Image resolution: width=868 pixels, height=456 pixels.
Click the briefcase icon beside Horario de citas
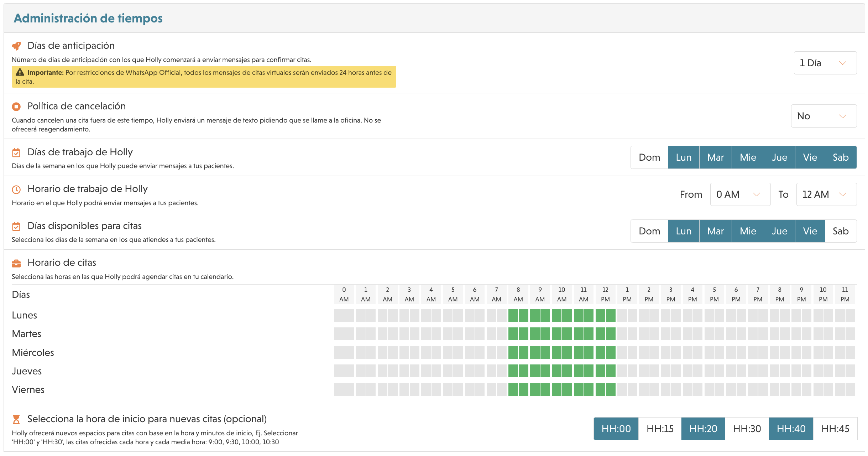point(16,263)
